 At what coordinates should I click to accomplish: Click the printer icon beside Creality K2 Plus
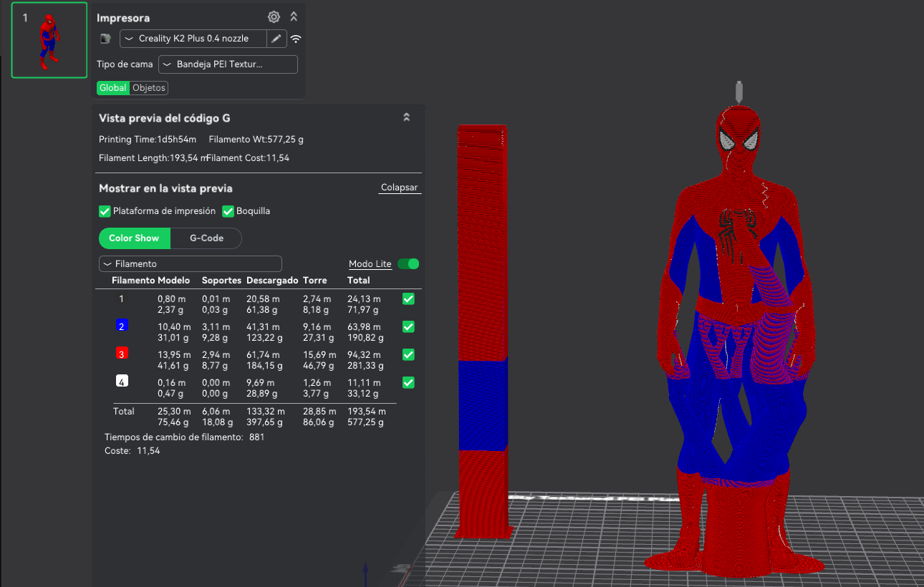pos(105,39)
